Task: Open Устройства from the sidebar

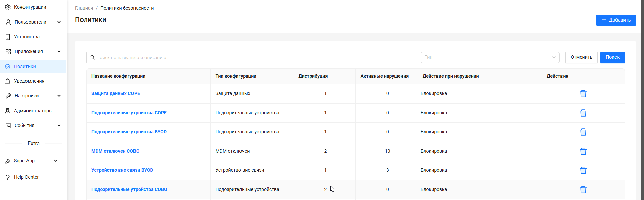Action: 27,37
